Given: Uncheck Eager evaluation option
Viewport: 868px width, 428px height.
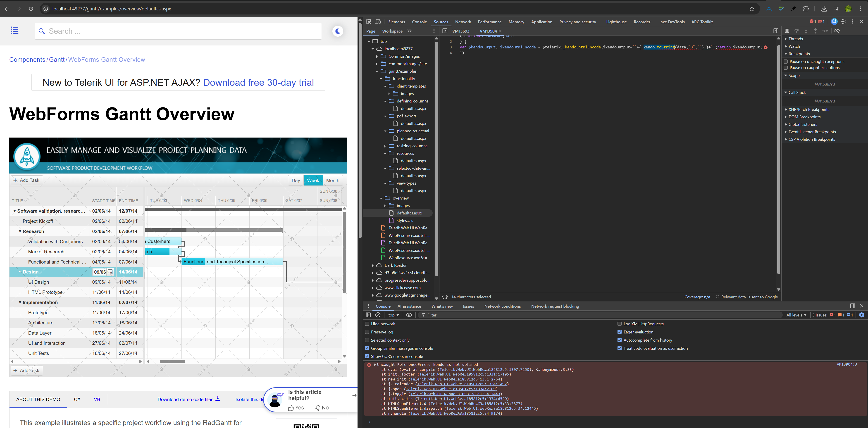Looking at the screenshot, I should click(x=619, y=332).
